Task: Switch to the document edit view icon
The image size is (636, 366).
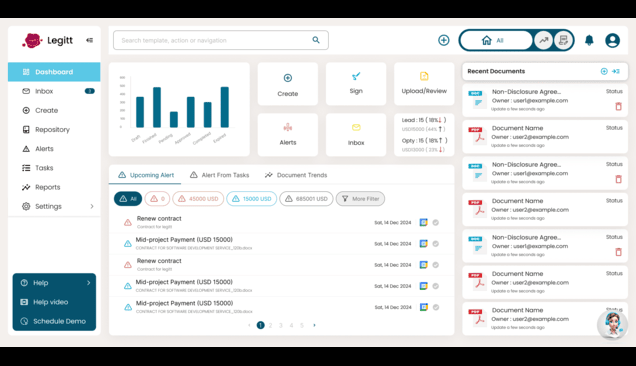Action: point(563,40)
